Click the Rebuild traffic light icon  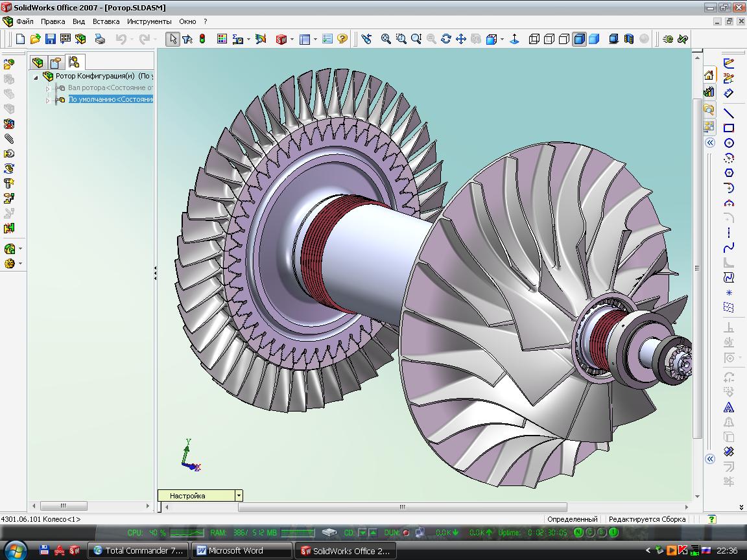click(x=202, y=39)
